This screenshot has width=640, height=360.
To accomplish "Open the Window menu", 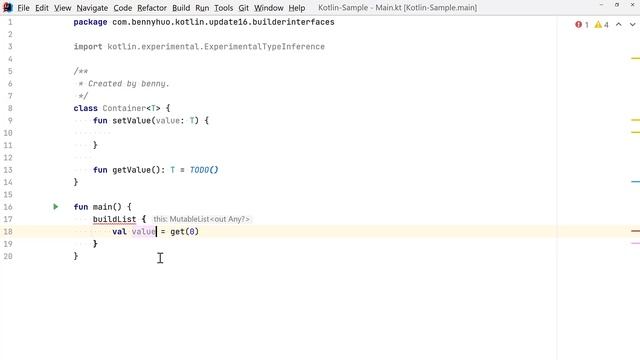I will 269,8.
